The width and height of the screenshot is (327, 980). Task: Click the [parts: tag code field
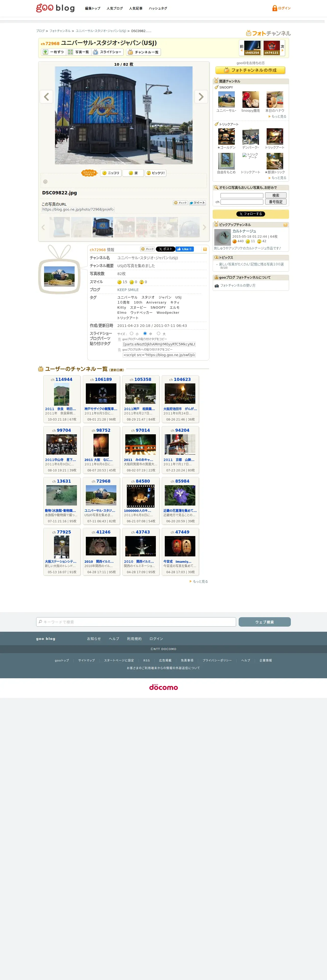coord(159,344)
